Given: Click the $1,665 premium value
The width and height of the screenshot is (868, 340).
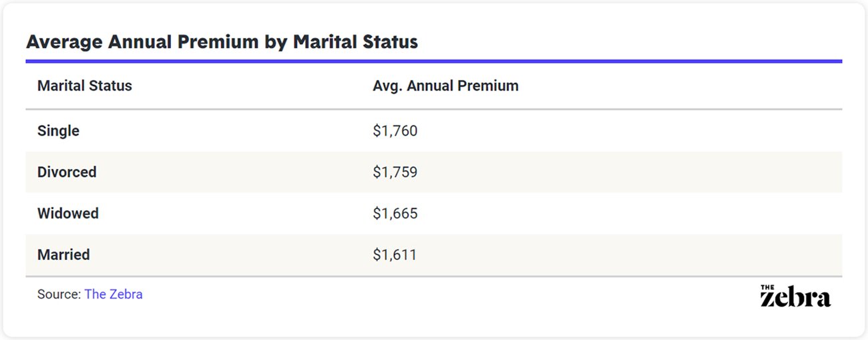Looking at the screenshot, I should click(395, 214).
